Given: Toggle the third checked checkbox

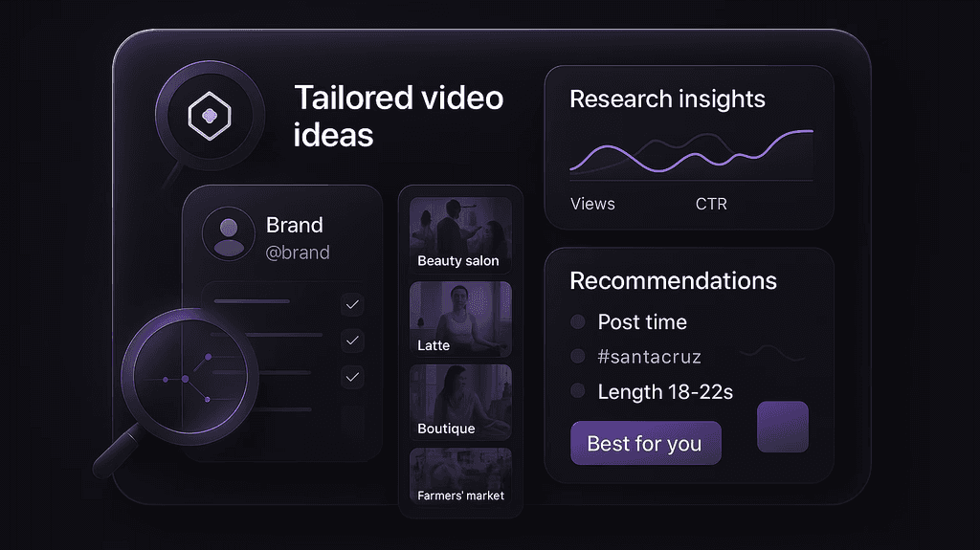Looking at the screenshot, I should tap(352, 378).
